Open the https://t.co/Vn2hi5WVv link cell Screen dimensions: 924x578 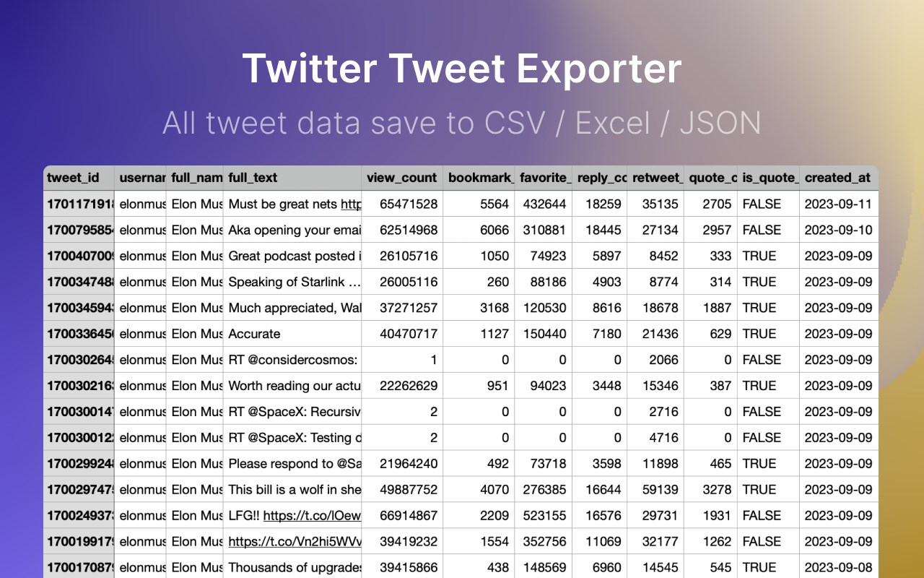[x=294, y=542]
